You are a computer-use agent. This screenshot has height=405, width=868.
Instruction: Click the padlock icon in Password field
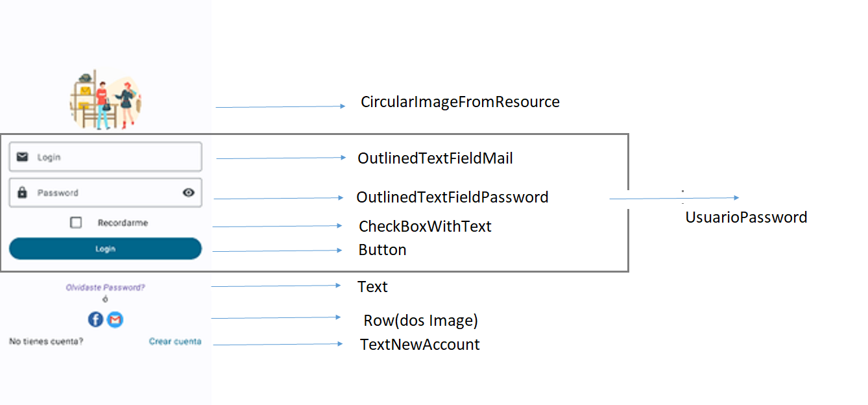(x=23, y=193)
